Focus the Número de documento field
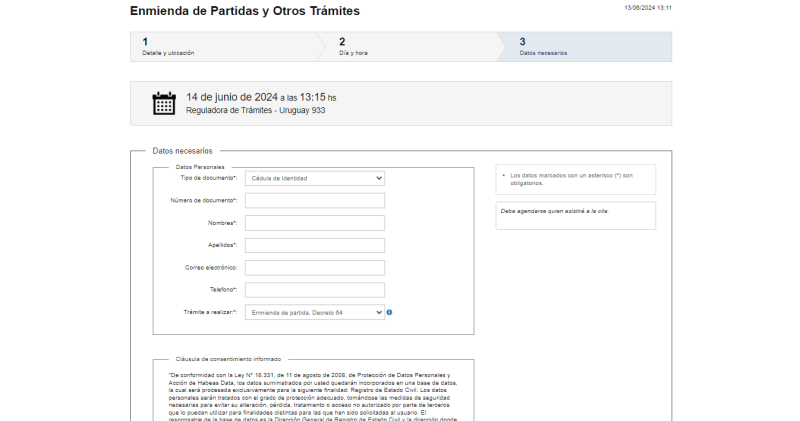The image size is (800, 421). click(314, 200)
